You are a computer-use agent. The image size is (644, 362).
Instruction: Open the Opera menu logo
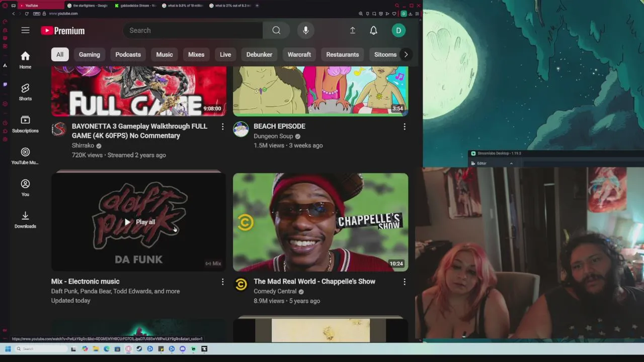click(5, 6)
